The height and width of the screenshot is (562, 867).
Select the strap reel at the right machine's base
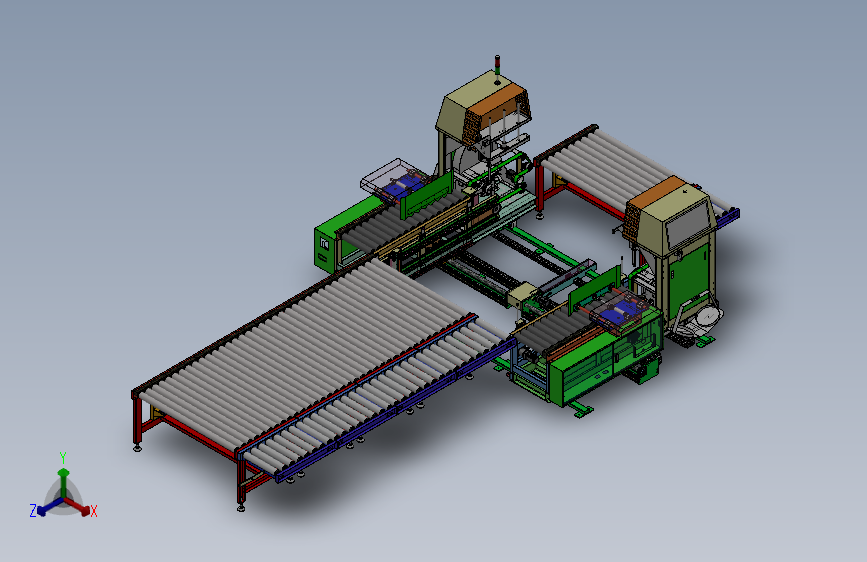709,317
